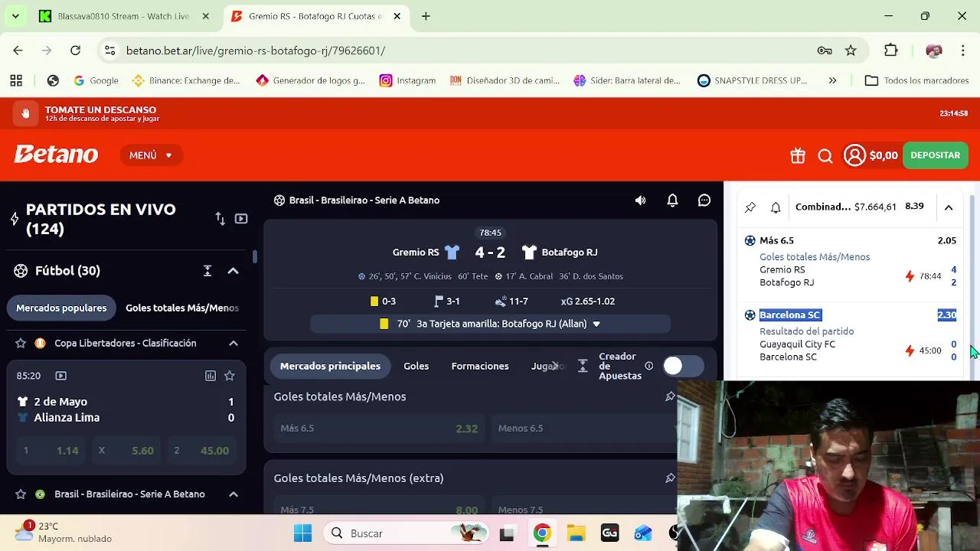The height and width of the screenshot is (551, 980).
Task: Open Chrome extensions puzzle icon
Action: 890,51
